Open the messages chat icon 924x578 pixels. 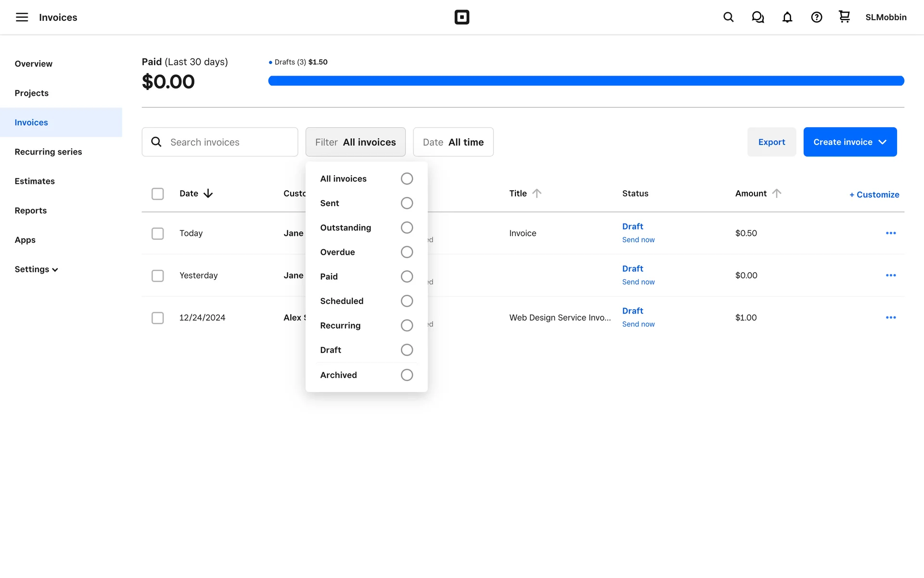click(757, 17)
